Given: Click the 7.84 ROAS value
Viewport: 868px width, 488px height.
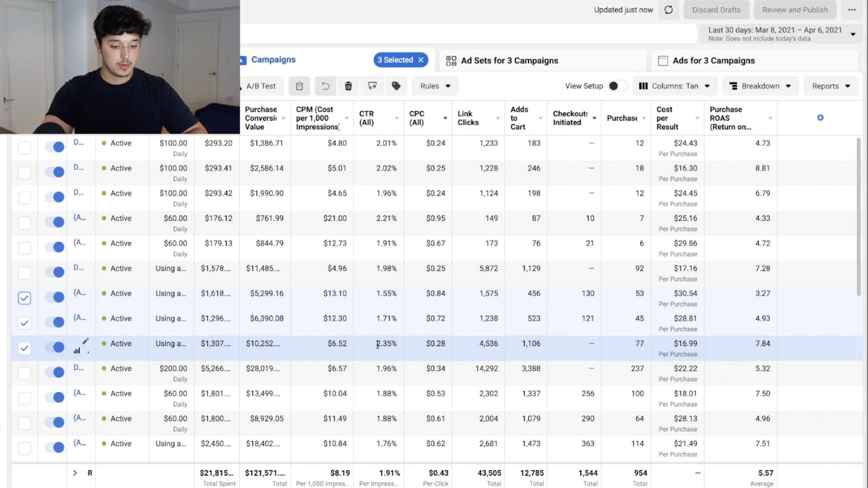Looking at the screenshot, I should point(762,343).
